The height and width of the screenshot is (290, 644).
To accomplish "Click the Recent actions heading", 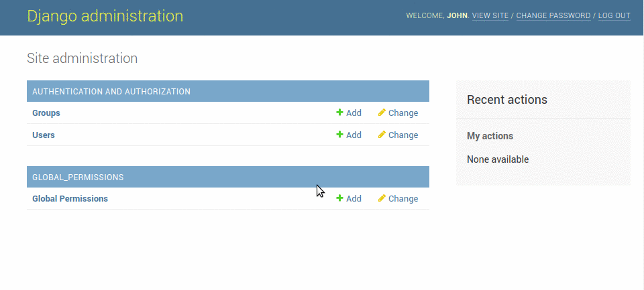I will pos(507,100).
